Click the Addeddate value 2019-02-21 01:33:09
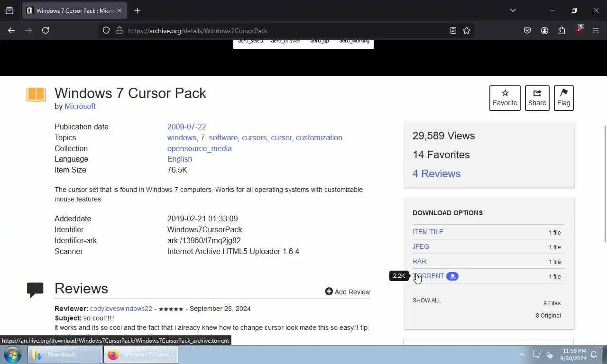Screen dimensions: 607x364 [202, 218]
